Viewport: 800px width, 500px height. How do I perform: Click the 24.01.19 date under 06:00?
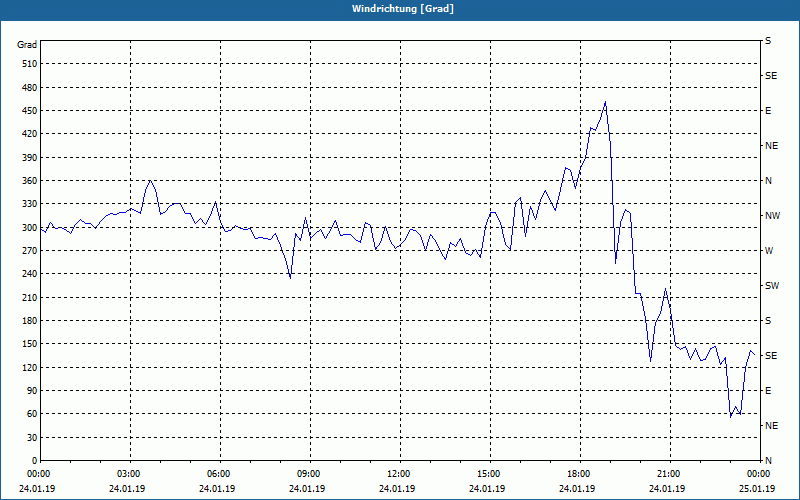click(x=217, y=488)
